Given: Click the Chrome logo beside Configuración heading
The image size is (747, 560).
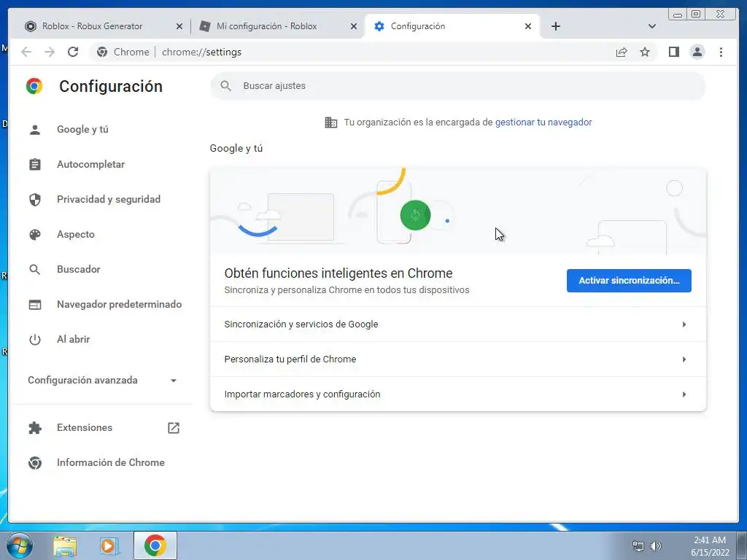Looking at the screenshot, I should [x=34, y=86].
